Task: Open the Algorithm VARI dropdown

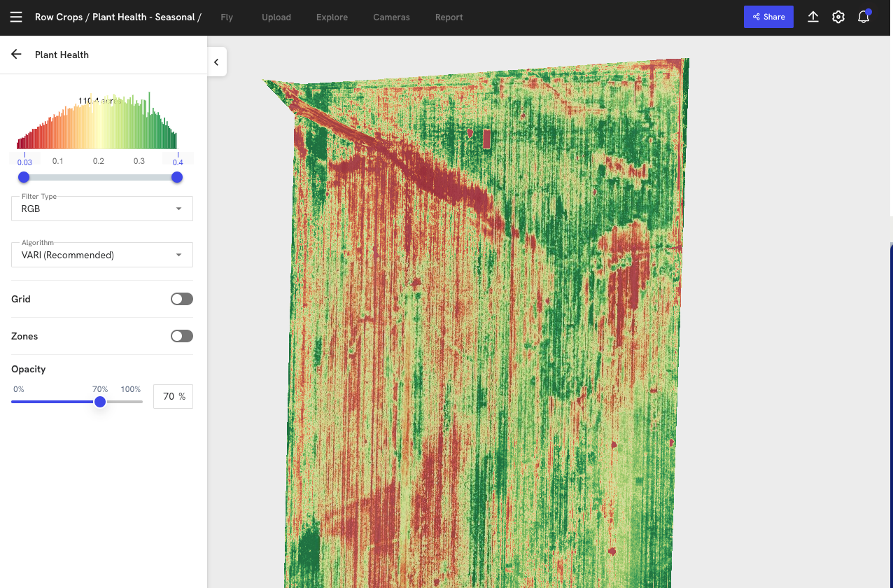Action: click(x=102, y=255)
